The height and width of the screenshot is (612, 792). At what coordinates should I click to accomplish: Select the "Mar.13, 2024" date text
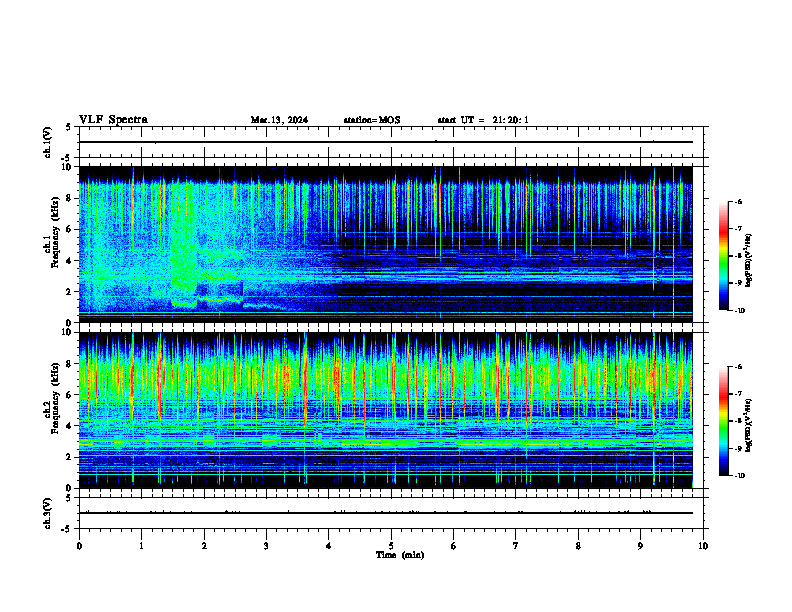pos(279,120)
